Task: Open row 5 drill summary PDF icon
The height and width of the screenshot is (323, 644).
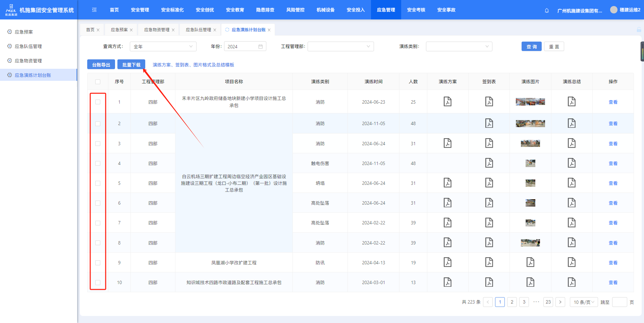Action: point(572,183)
